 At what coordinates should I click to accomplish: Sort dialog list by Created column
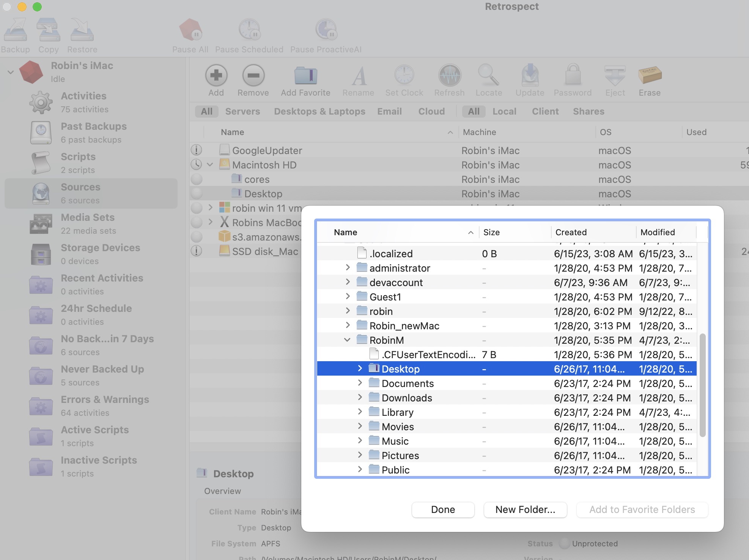point(593,232)
